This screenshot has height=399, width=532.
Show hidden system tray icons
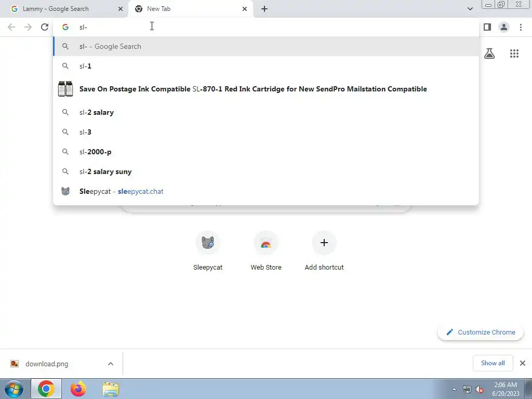coord(454,389)
